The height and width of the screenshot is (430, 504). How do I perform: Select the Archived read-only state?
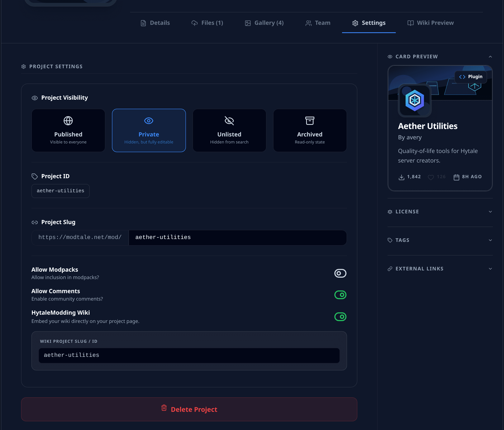pyautogui.click(x=310, y=130)
